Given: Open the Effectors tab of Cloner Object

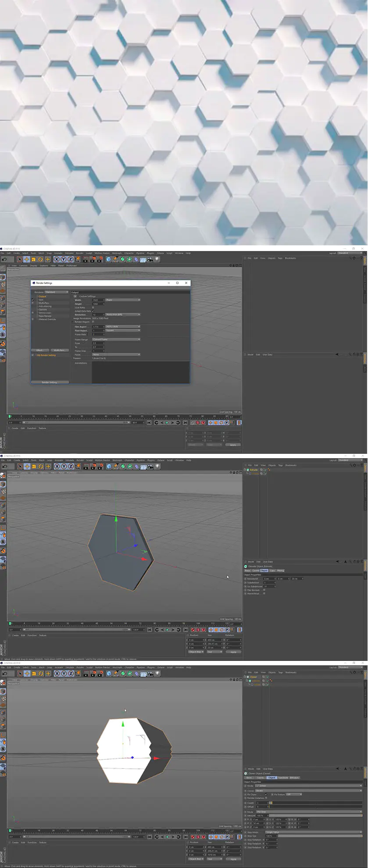Looking at the screenshot, I should point(294,778).
